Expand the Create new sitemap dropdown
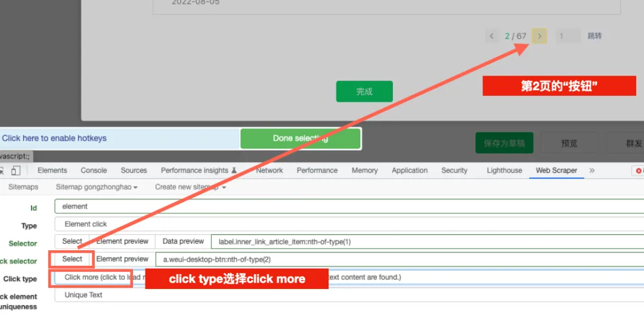 click(190, 187)
